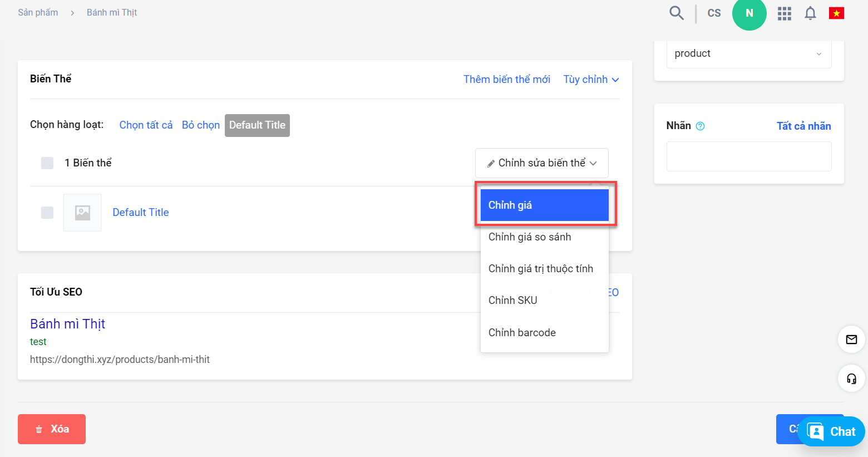Click the Default Title variant image placeholder

[x=82, y=213]
